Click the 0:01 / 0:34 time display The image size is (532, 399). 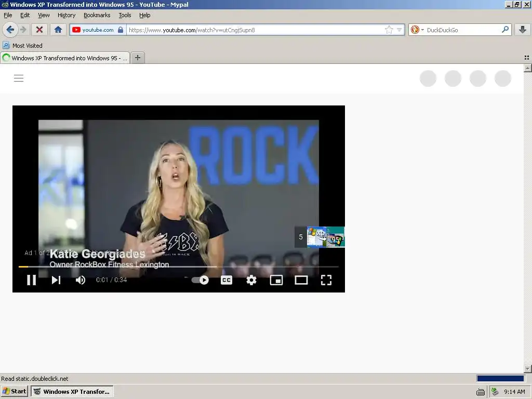tap(111, 280)
